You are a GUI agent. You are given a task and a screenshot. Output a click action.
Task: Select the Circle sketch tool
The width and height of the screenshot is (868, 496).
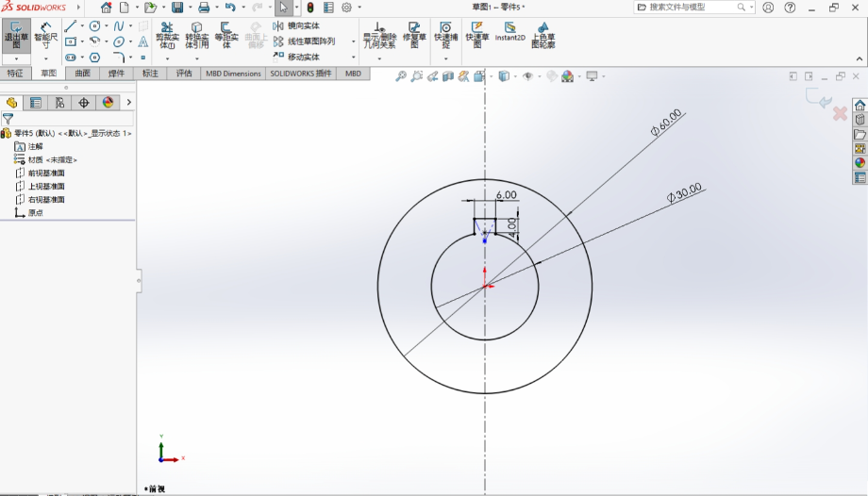[x=94, y=26]
